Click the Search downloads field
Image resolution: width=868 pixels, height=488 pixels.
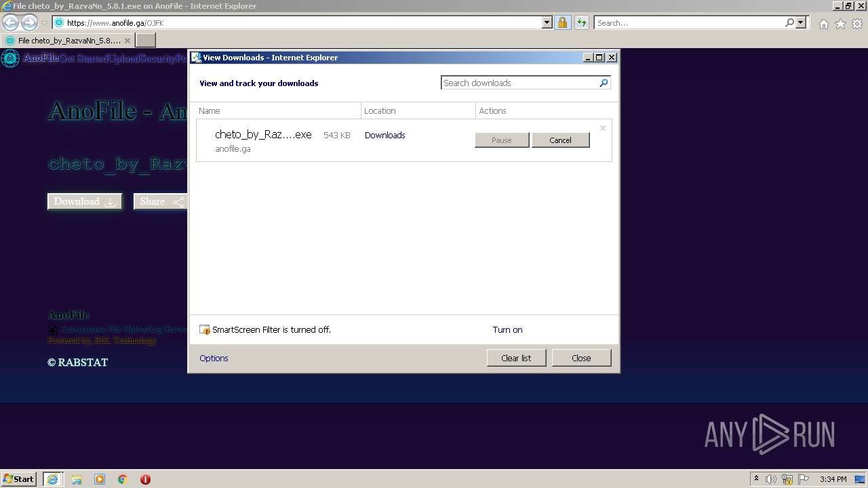[x=519, y=83]
